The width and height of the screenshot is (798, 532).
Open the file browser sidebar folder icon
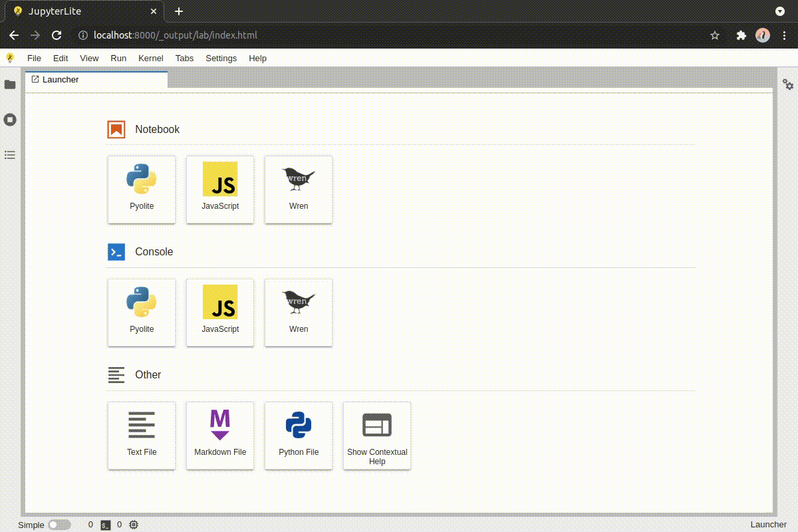click(x=10, y=84)
